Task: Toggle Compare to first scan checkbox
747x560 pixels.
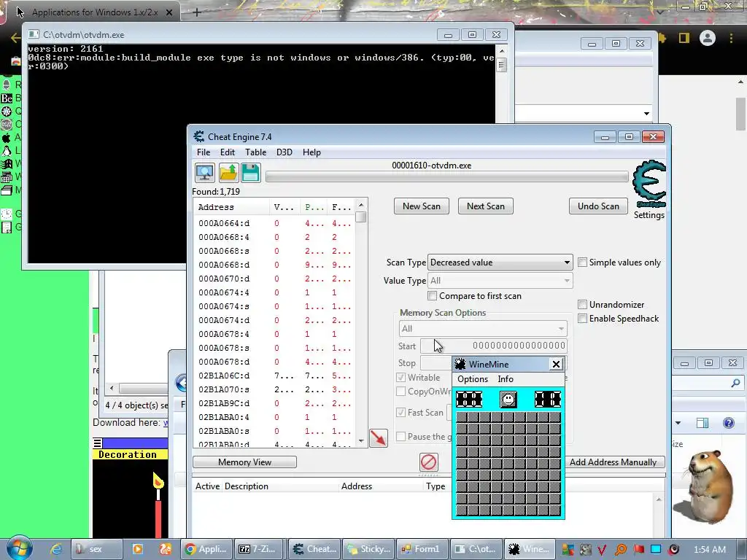Action: (x=432, y=296)
